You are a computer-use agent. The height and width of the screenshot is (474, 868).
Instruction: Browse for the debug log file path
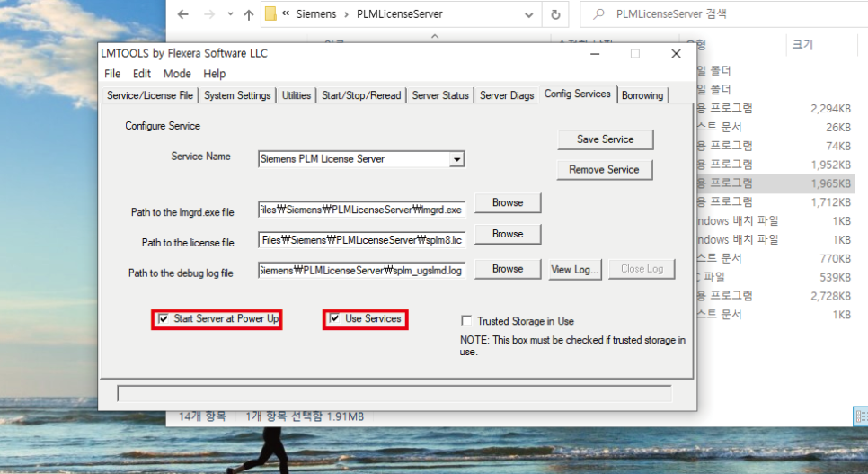tap(508, 269)
